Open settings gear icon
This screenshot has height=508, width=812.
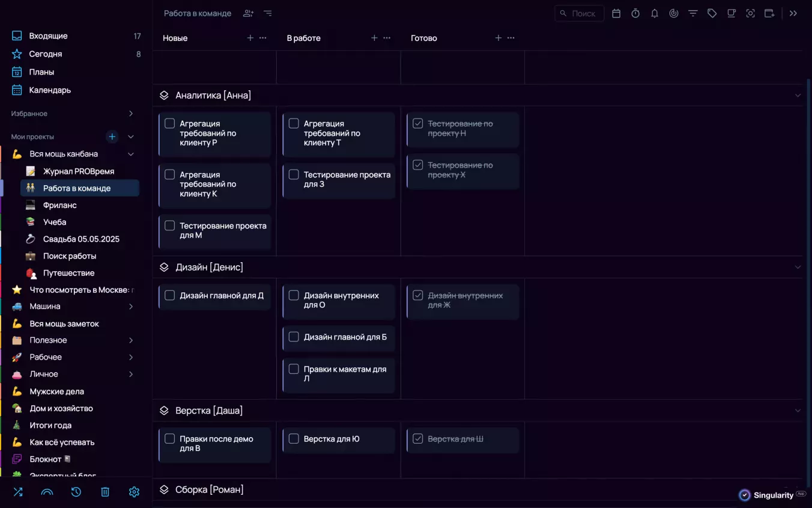point(134,492)
